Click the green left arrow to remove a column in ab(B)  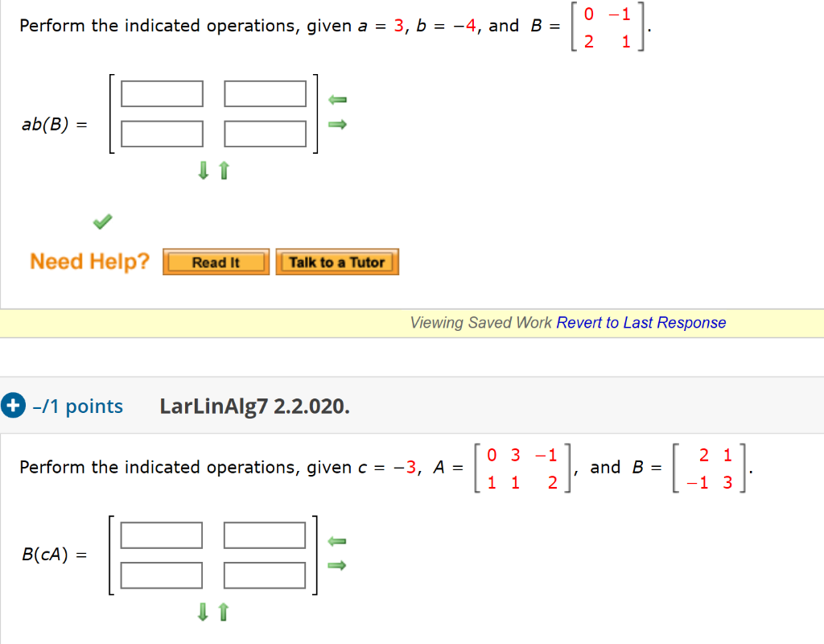point(337,100)
